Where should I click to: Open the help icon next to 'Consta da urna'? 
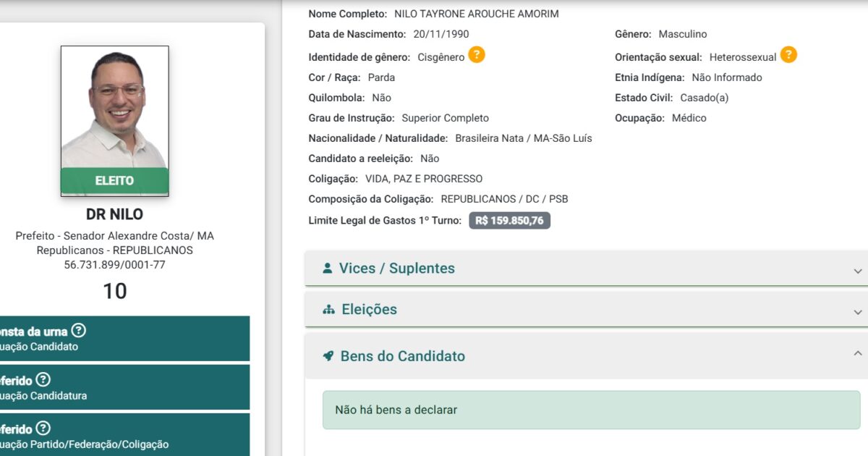[x=78, y=331]
